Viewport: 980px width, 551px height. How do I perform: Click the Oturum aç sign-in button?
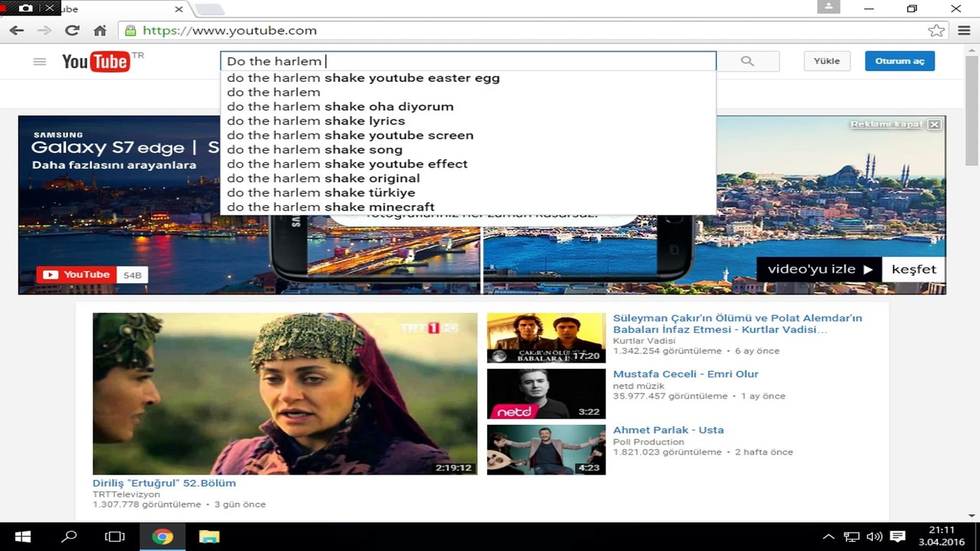click(900, 61)
